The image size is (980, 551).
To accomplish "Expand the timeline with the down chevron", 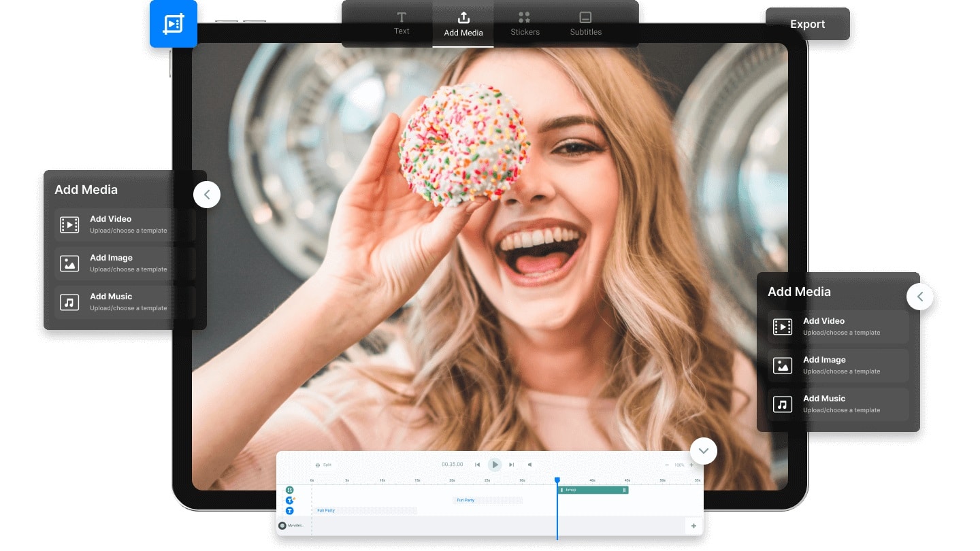I will pos(703,451).
